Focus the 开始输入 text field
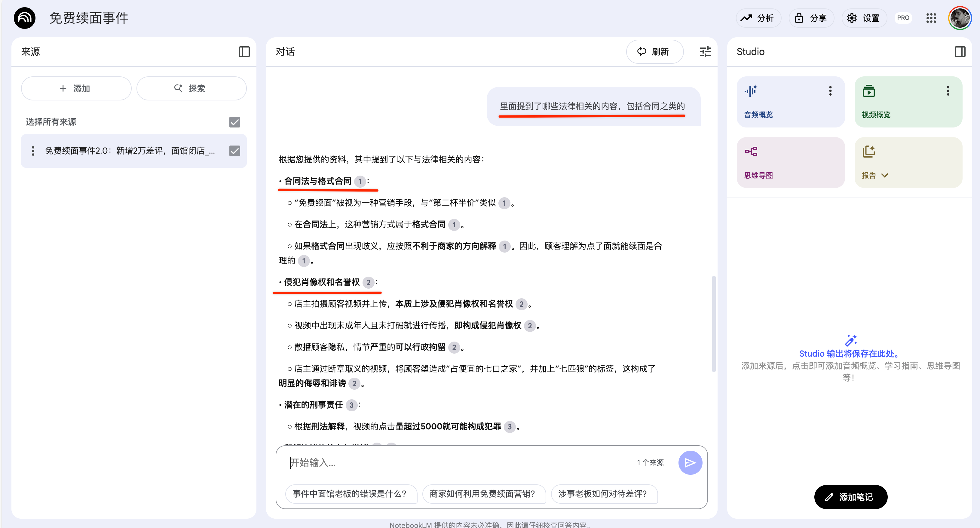 [460, 462]
